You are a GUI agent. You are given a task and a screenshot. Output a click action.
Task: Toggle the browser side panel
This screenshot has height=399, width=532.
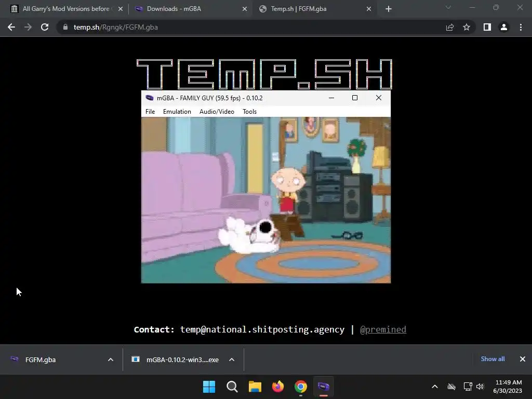click(x=487, y=27)
